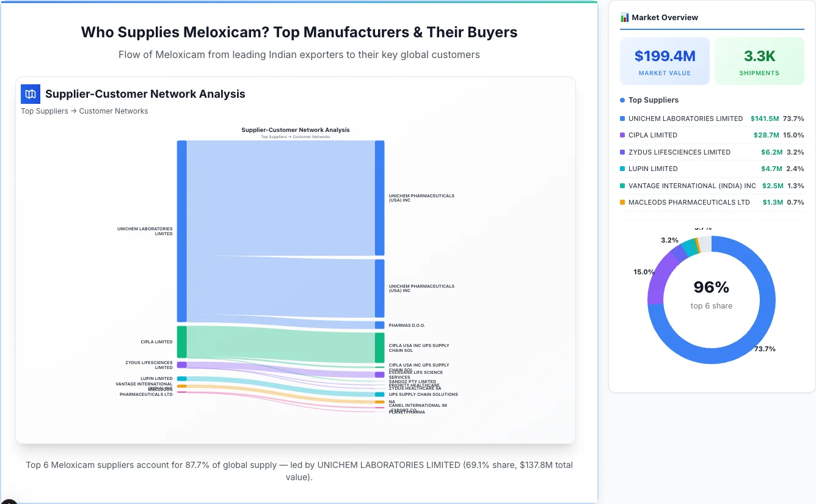Click the Market Overview bar chart icon
The width and height of the screenshot is (816, 504).
pyautogui.click(x=624, y=17)
